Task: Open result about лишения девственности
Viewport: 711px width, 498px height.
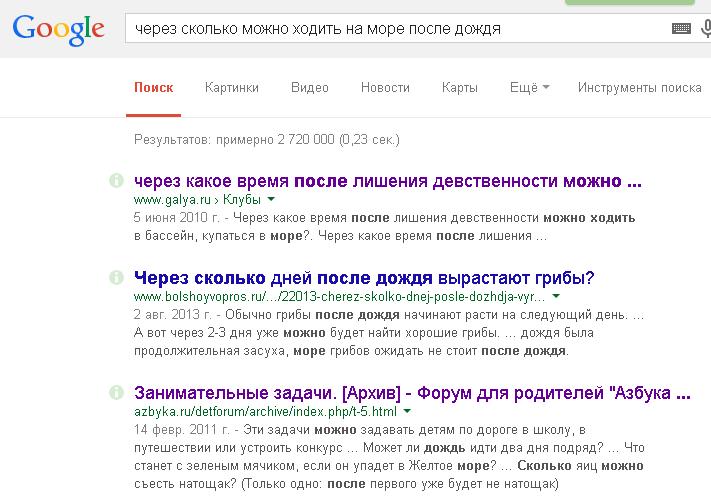Action: [388, 181]
